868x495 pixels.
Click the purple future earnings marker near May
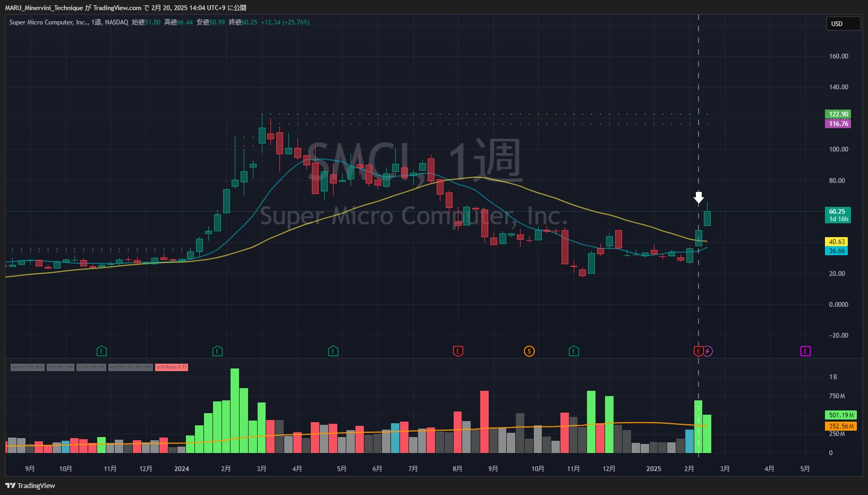805,351
